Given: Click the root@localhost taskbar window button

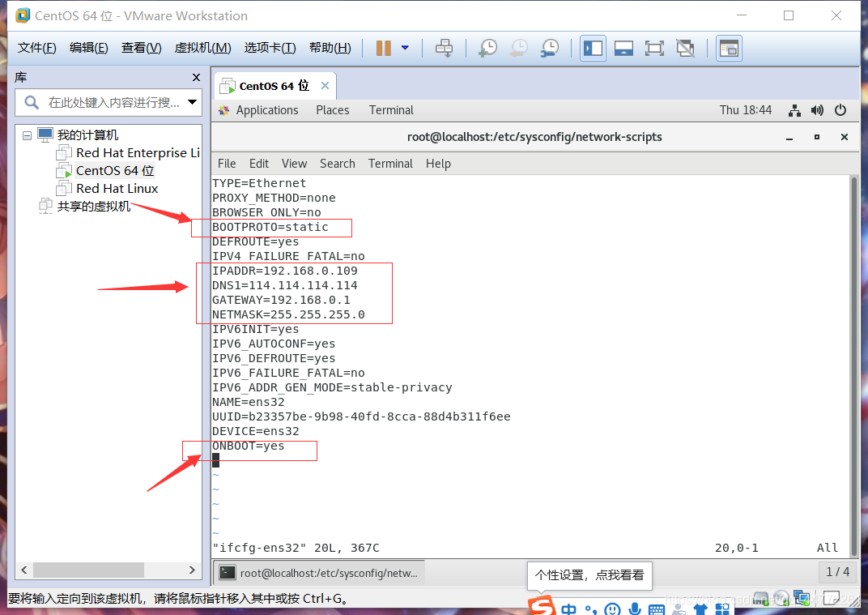Looking at the screenshot, I should tap(319, 573).
